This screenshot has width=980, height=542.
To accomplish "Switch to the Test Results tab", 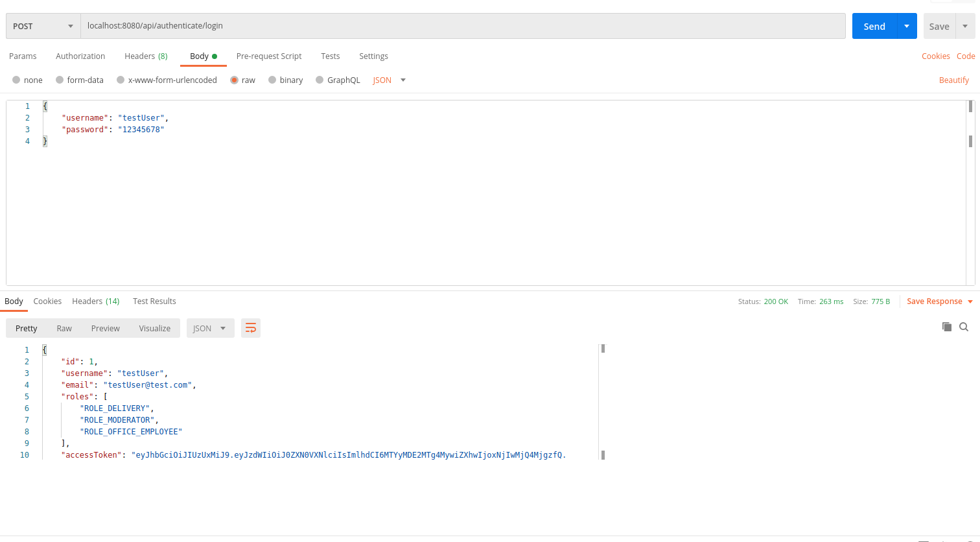I will coord(154,301).
